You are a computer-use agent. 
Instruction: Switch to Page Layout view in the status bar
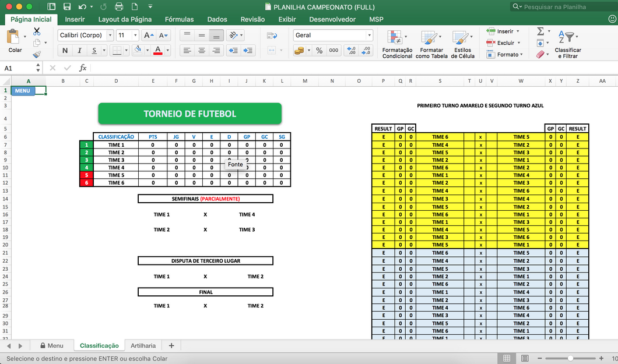[x=524, y=358]
